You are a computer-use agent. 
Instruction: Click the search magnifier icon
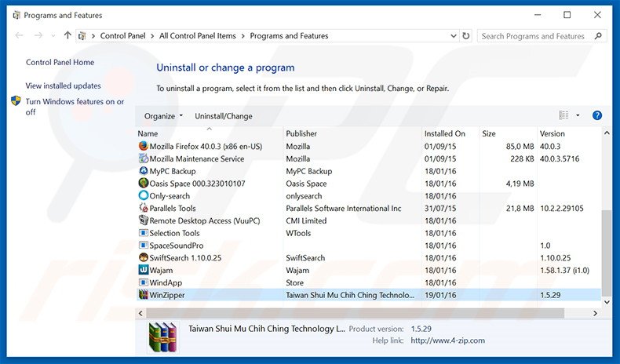pos(598,35)
